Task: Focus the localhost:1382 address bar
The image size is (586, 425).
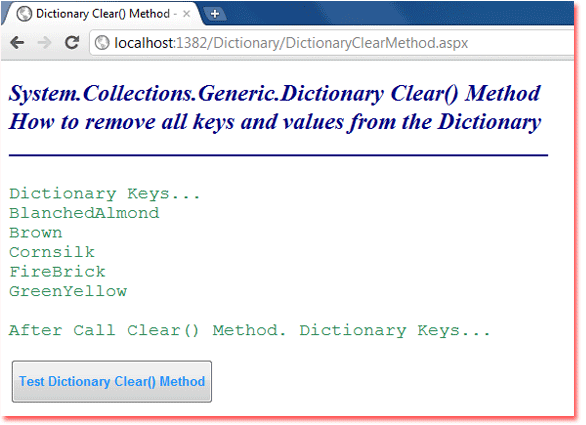Action: coord(331,43)
